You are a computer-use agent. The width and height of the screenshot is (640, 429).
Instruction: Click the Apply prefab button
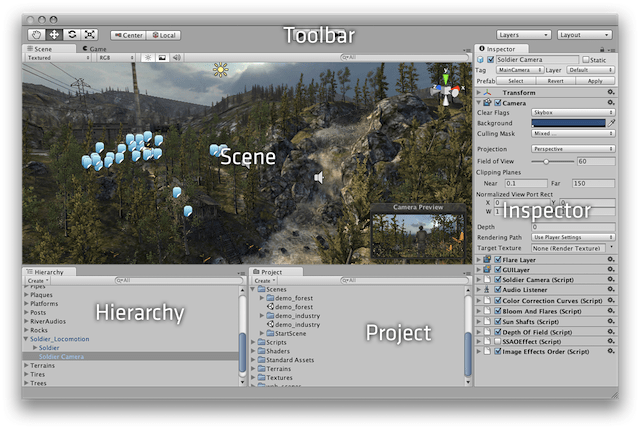pos(596,80)
